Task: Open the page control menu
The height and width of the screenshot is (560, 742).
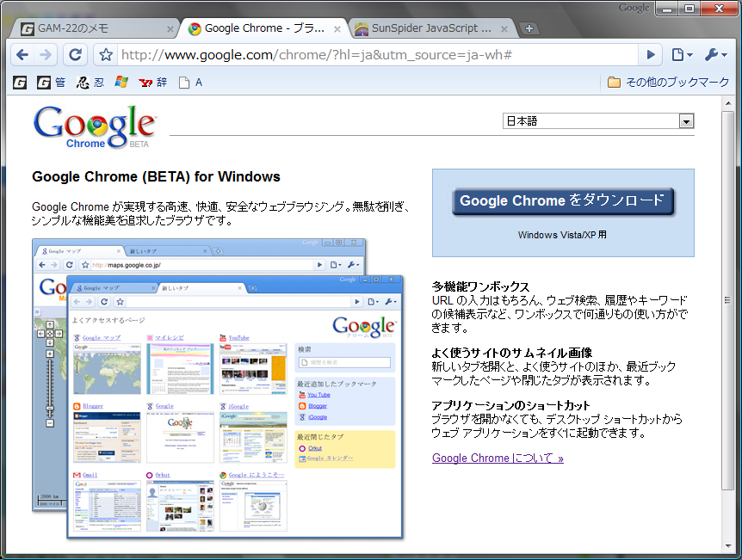Action: coord(682,55)
